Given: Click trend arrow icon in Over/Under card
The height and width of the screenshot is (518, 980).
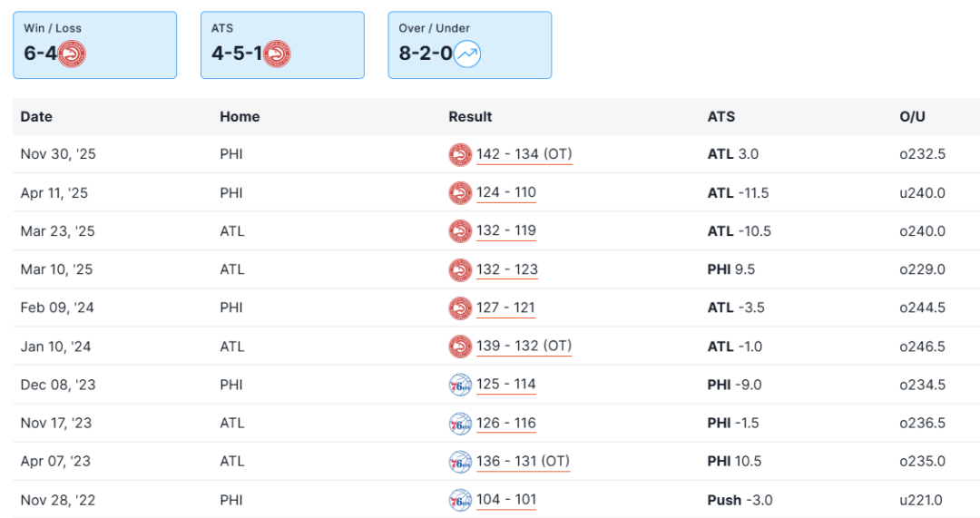Looking at the screenshot, I should pyautogui.click(x=467, y=54).
